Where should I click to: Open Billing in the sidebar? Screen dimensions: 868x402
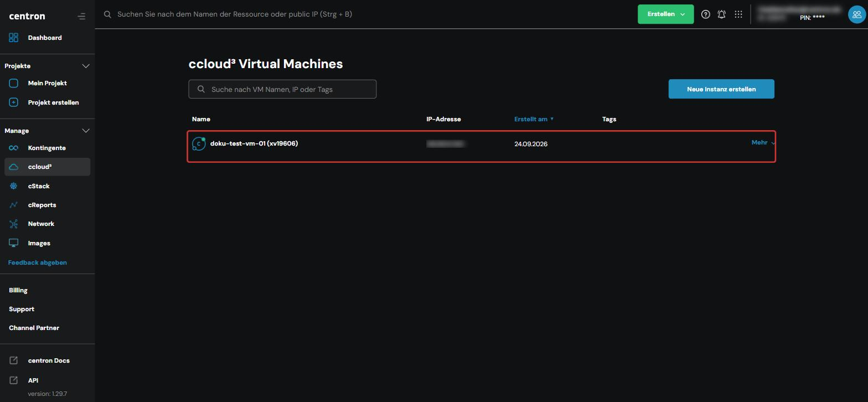pos(18,290)
